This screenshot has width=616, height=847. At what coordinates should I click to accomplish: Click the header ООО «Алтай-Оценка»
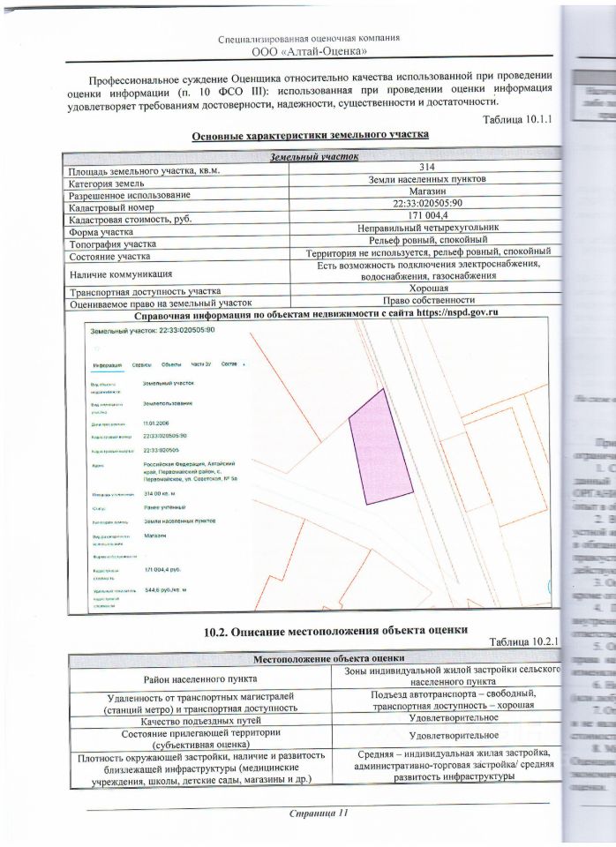[310, 51]
